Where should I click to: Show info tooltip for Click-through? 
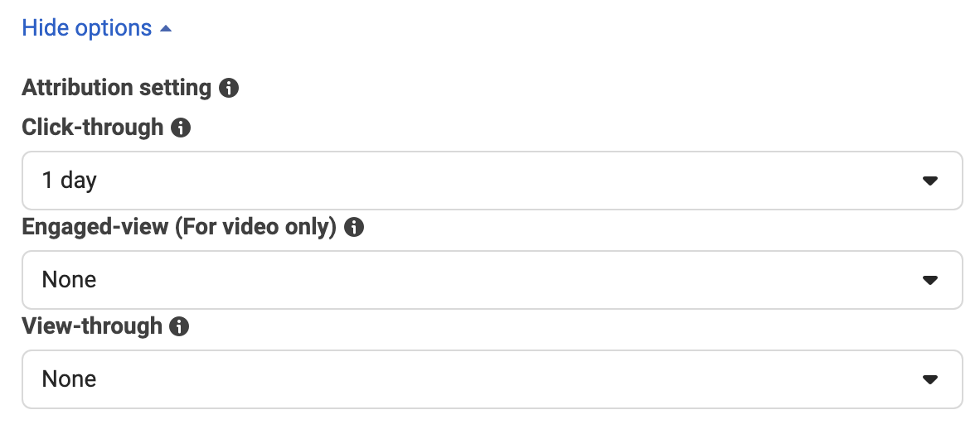181,128
